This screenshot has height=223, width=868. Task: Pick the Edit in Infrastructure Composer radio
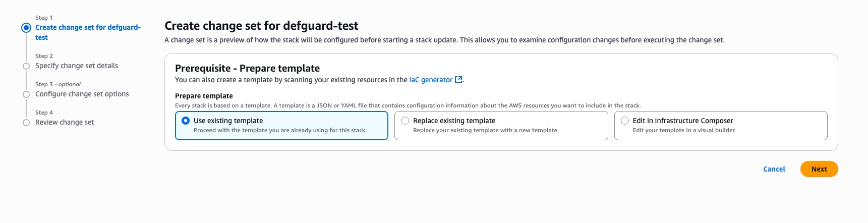(625, 121)
